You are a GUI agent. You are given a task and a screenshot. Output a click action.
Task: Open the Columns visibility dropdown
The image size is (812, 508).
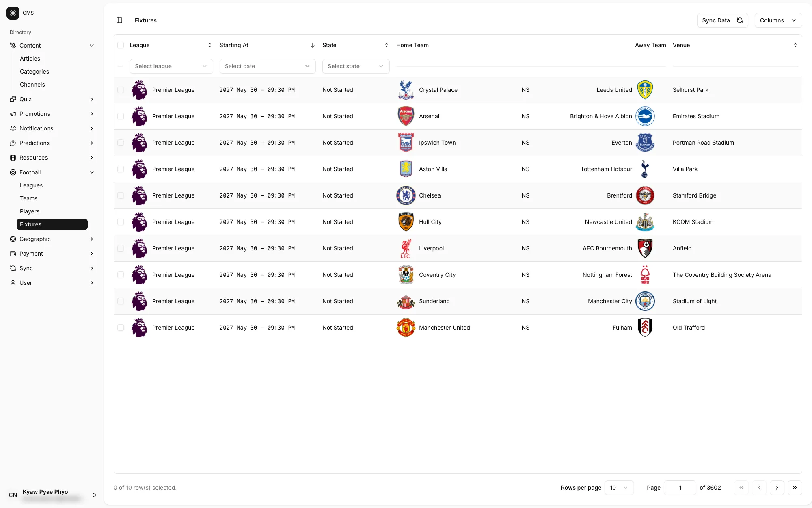click(x=778, y=20)
